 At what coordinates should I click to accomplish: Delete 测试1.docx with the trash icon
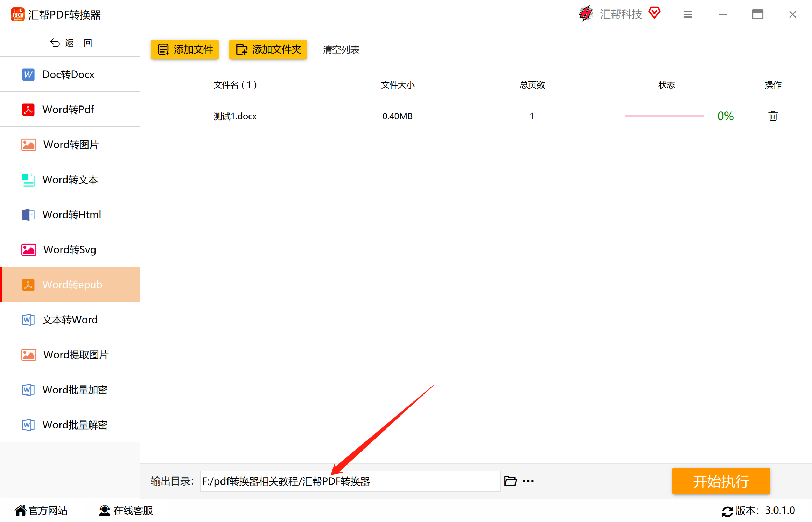coord(773,116)
